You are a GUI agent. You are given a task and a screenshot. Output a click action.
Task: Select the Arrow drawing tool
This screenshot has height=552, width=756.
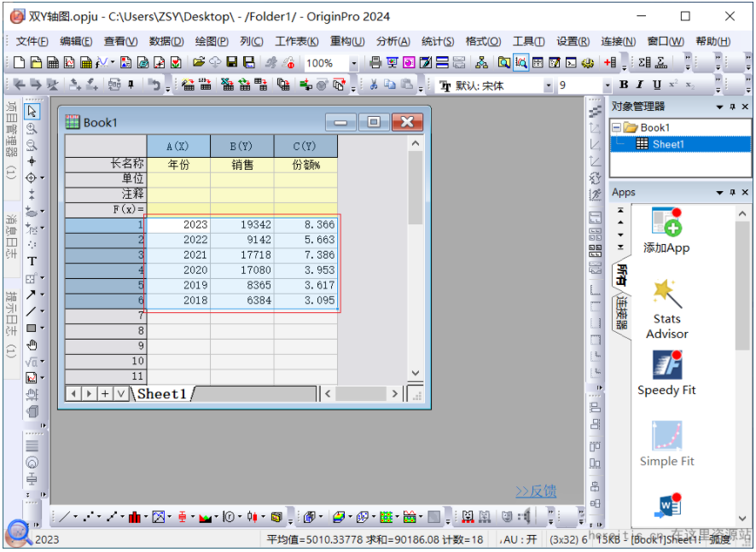pyautogui.click(x=31, y=294)
